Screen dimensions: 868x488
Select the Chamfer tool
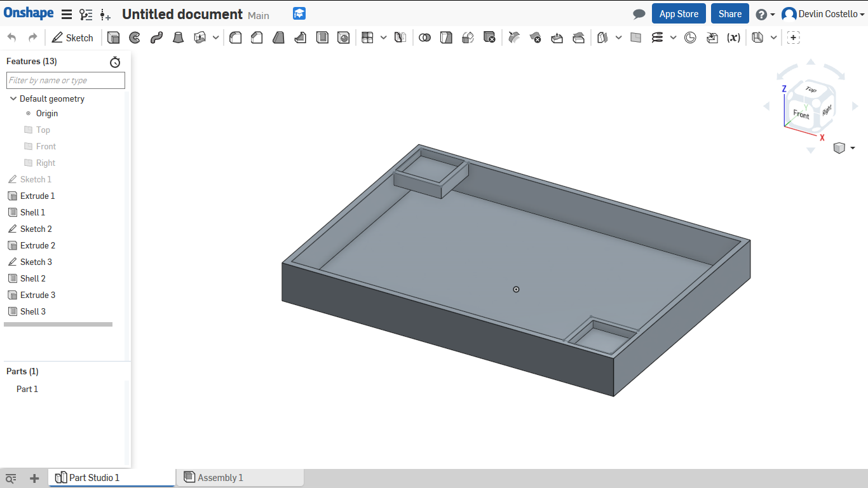click(257, 38)
